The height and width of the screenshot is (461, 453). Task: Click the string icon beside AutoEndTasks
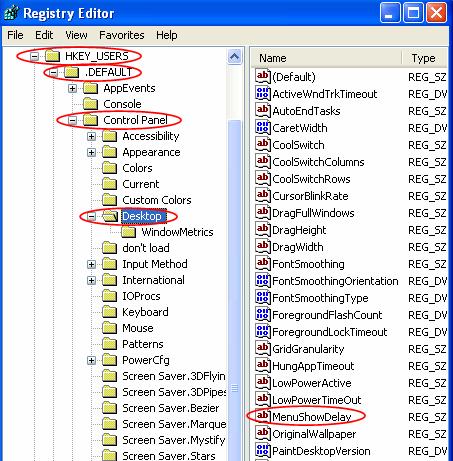263,111
